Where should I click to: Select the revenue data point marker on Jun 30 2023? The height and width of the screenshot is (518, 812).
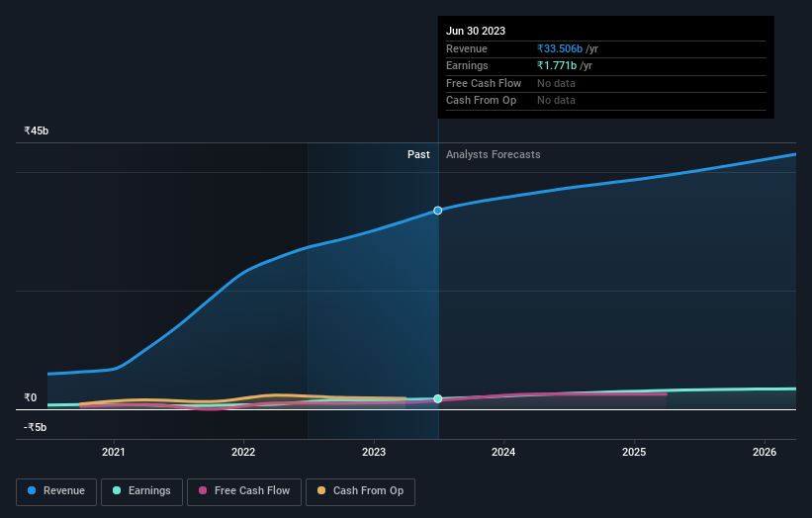tap(437, 211)
